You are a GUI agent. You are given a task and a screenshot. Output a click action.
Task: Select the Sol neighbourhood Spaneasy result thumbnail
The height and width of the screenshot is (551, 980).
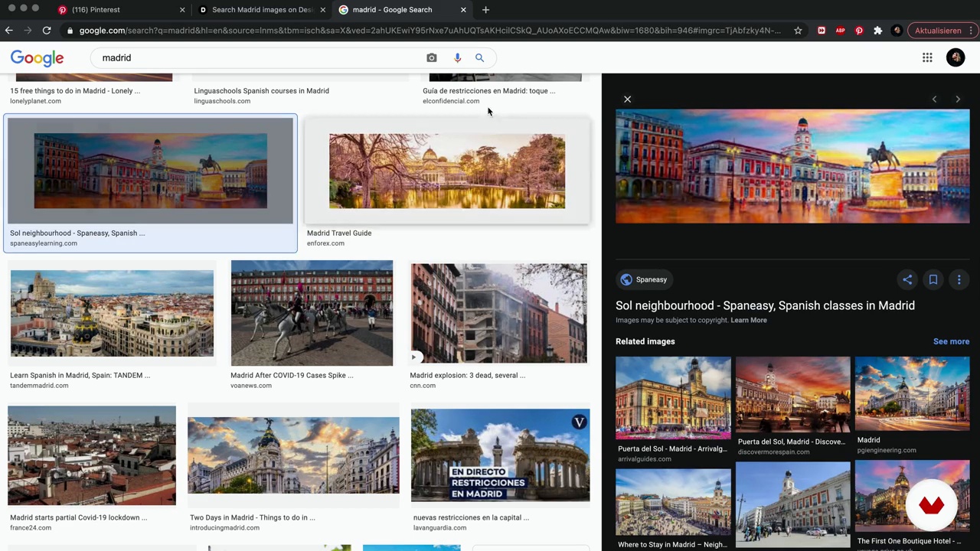pos(151,171)
